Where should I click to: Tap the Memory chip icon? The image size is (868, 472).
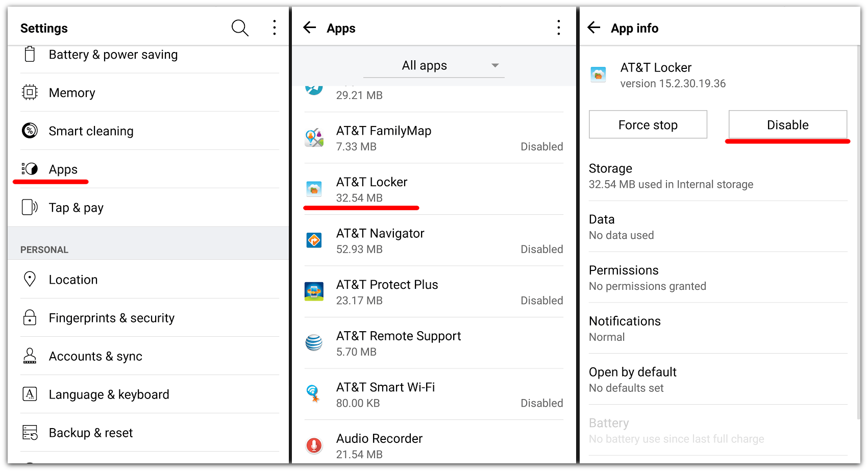[x=30, y=92]
